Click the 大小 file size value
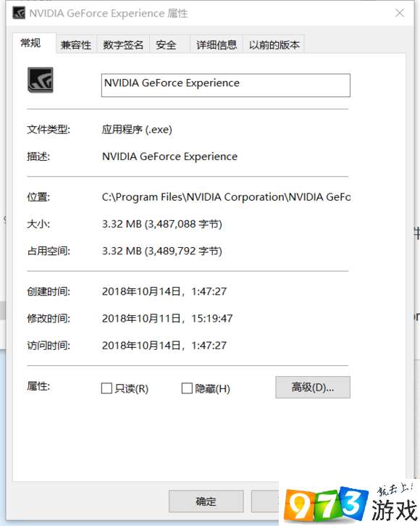The image size is (420, 526). coord(162,224)
